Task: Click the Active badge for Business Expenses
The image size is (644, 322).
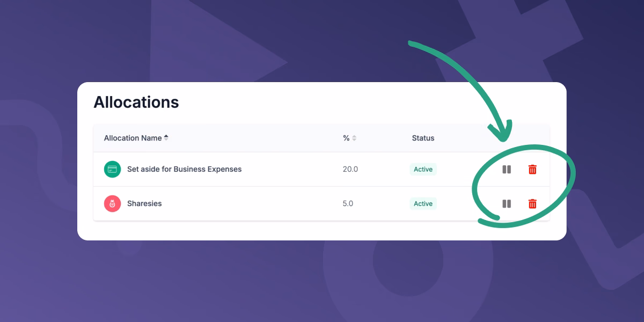Action: coord(423,169)
